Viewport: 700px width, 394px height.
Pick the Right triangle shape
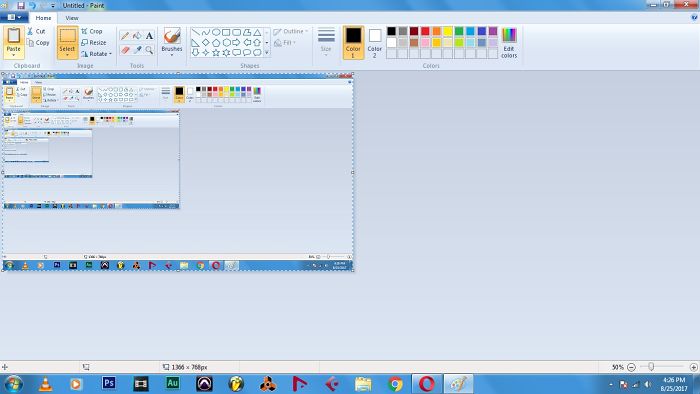(x=195, y=42)
